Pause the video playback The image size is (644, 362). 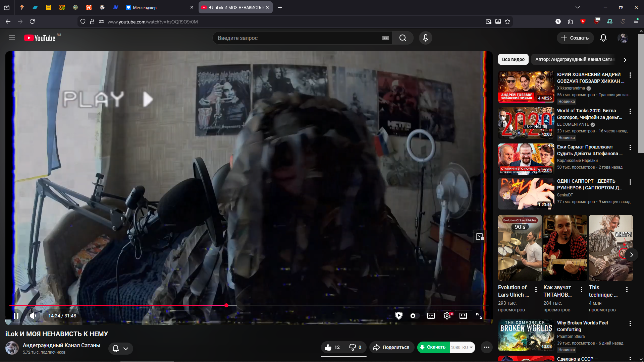pos(16,316)
